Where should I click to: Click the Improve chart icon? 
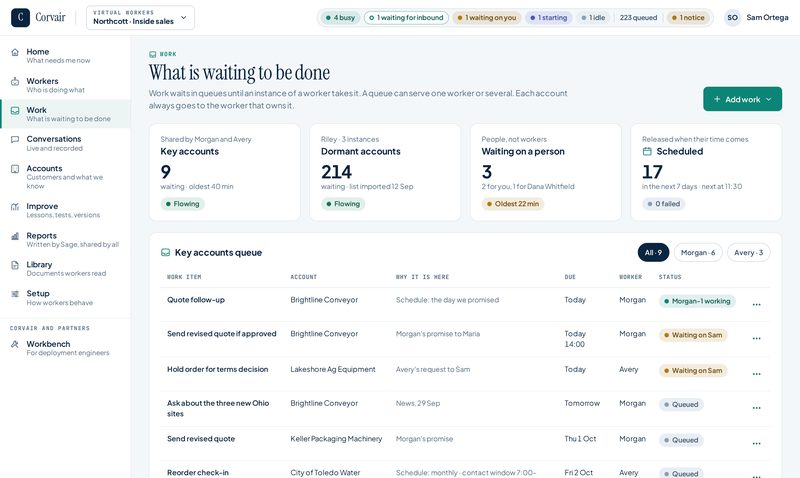15,207
